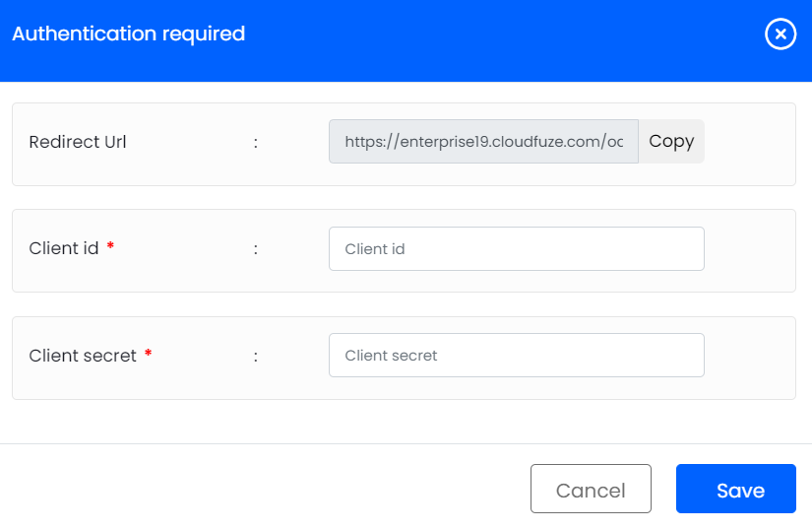This screenshot has width=812, height=530.
Task: Focus the Client id input field
Action: [x=516, y=249]
